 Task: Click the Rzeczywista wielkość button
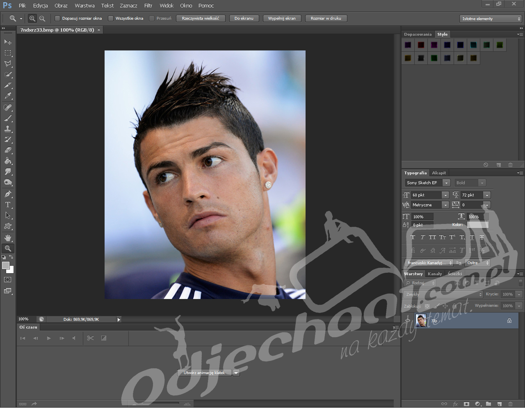[x=201, y=18]
